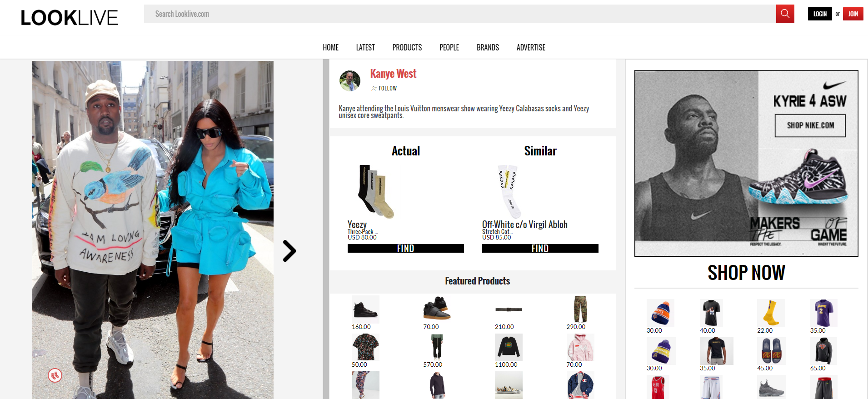The height and width of the screenshot is (399, 868).
Task: Select the 160.00 black sneaker product
Action: (365, 309)
